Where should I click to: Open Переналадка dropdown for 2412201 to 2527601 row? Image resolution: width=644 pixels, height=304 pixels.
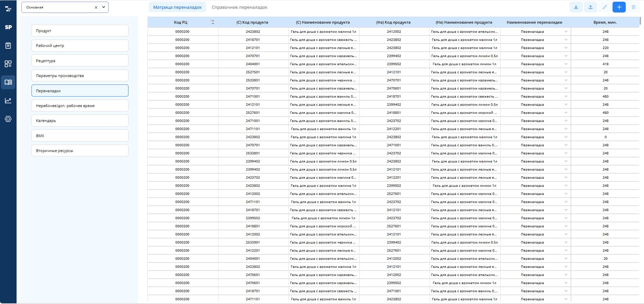(566, 250)
